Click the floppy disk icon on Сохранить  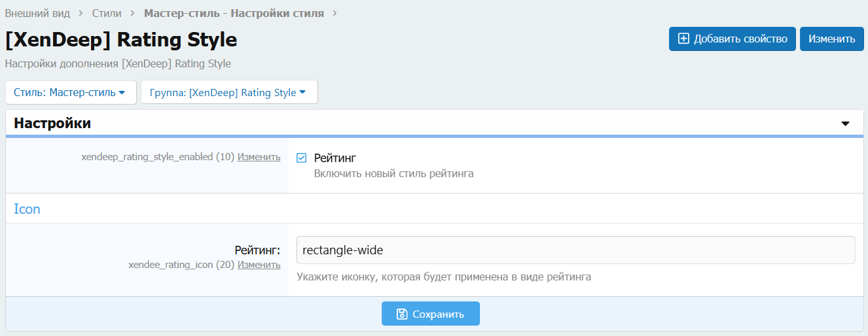[x=402, y=314]
